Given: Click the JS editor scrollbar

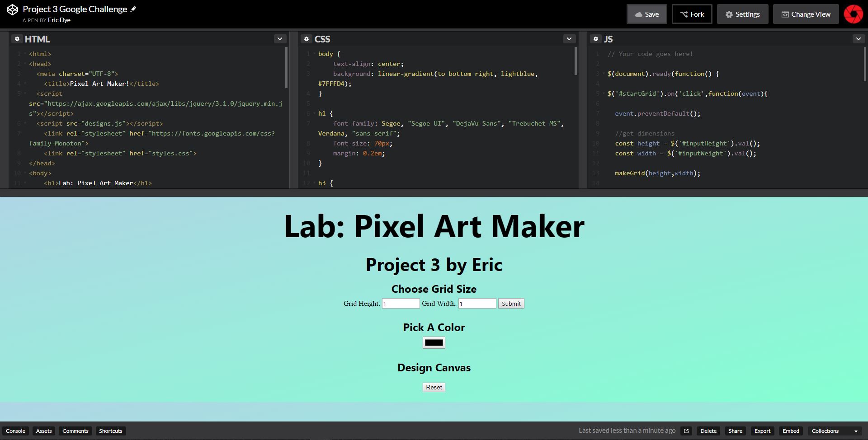Looking at the screenshot, I should (865, 64).
